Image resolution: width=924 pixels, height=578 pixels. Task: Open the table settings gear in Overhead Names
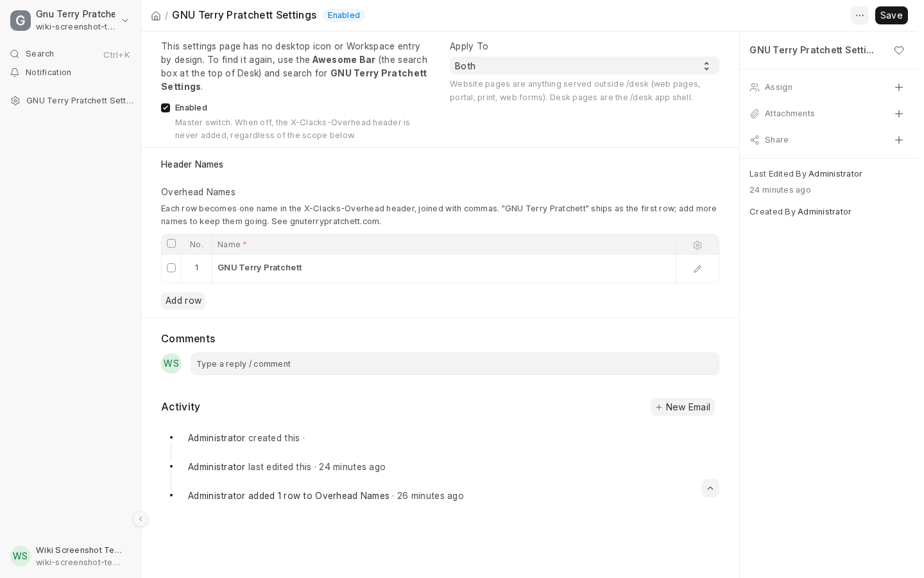tap(697, 245)
